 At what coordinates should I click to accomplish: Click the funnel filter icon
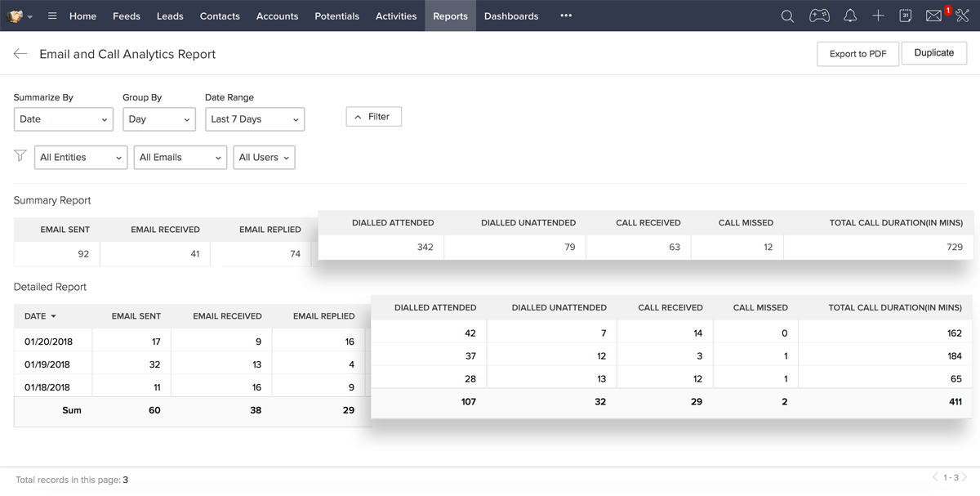click(20, 156)
